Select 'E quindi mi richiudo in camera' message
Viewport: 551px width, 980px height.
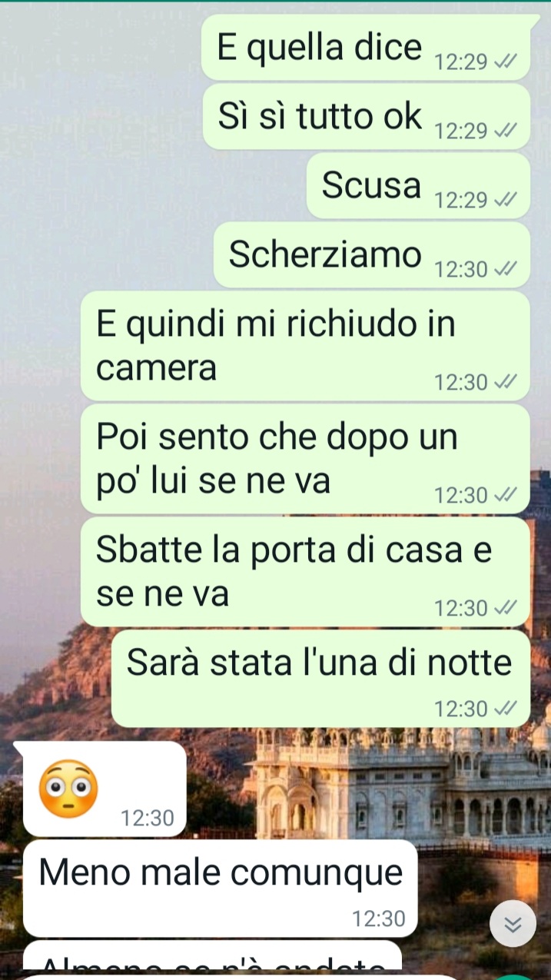pyautogui.click(x=305, y=346)
